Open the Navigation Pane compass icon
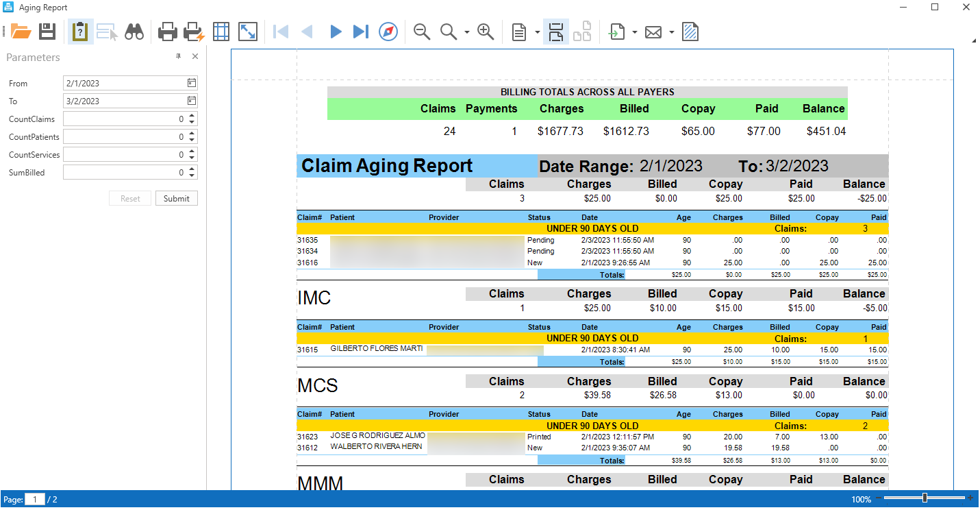 point(388,32)
